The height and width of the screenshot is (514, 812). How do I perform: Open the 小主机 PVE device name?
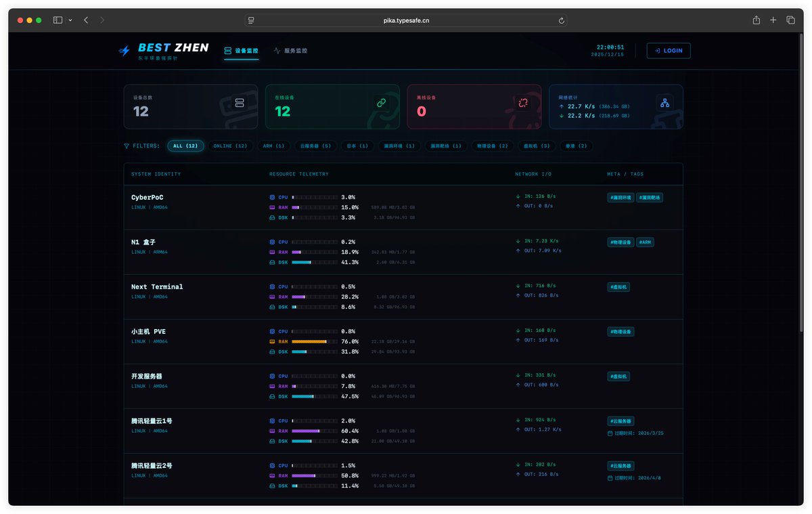pos(148,331)
